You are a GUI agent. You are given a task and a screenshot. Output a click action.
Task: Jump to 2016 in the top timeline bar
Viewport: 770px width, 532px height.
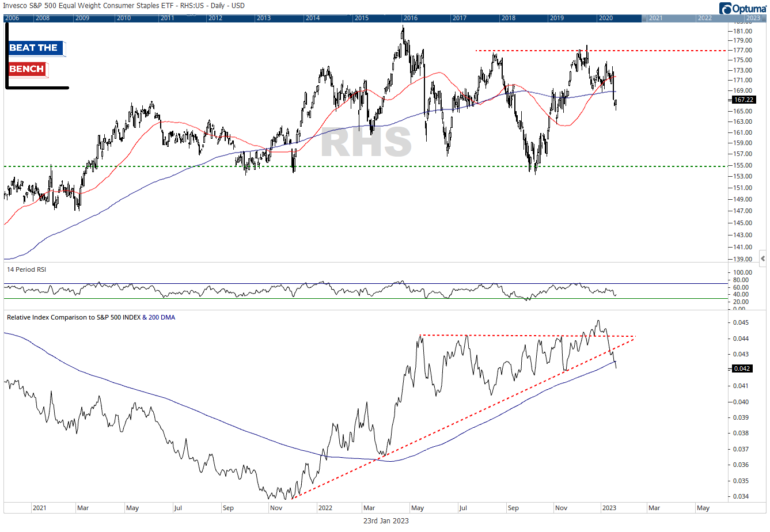pyautogui.click(x=411, y=18)
